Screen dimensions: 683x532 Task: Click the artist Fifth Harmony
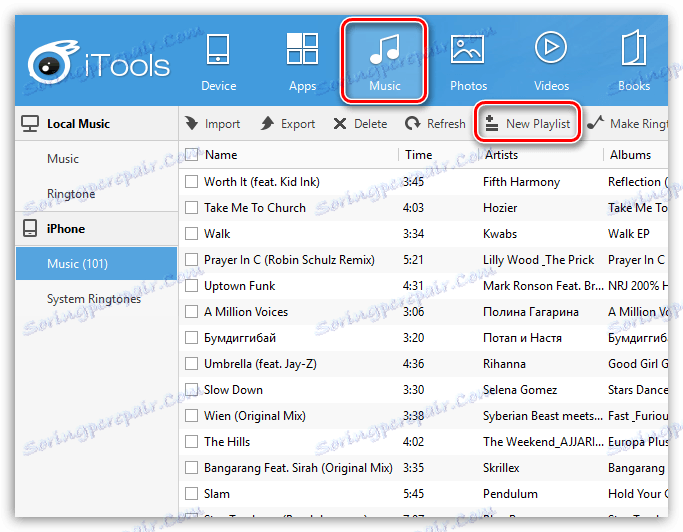[x=521, y=182]
